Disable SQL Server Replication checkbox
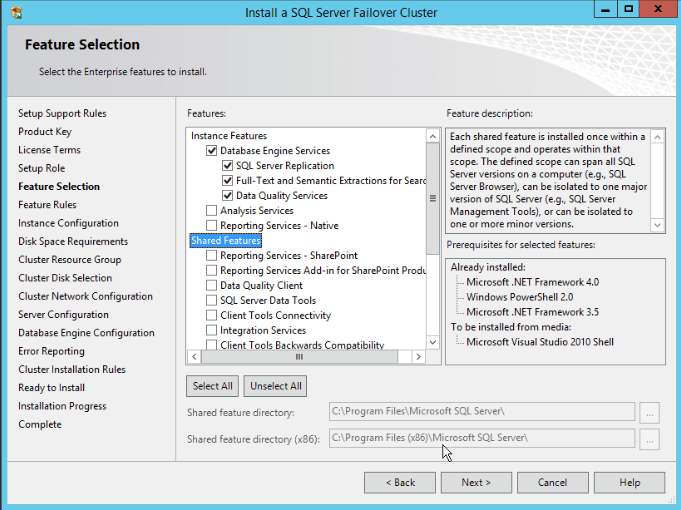 (x=227, y=166)
